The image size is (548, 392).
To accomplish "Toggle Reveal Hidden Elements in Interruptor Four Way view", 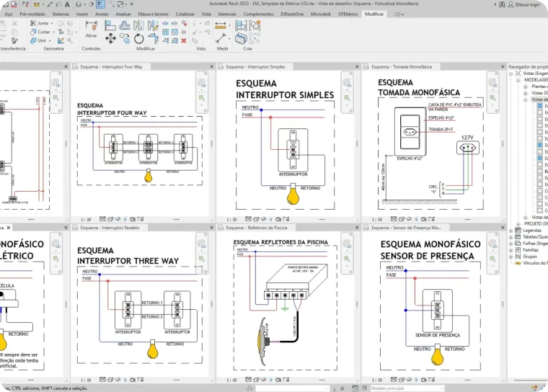I will click(x=125, y=219).
